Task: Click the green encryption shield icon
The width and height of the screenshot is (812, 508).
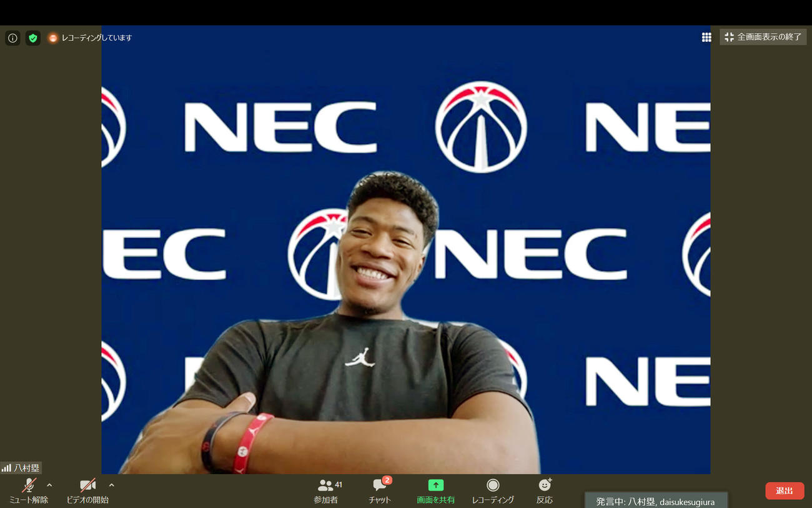Action: pyautogui.click(x=33, y=38)
